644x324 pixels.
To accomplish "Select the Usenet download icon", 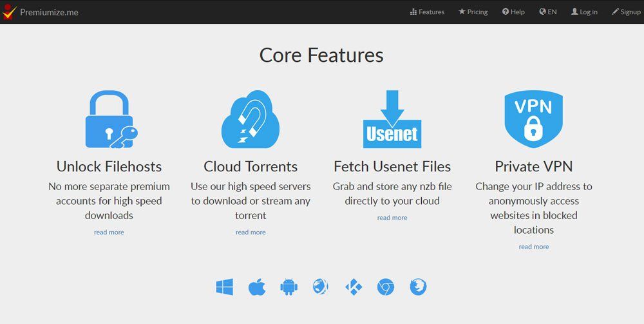I will pyautogui.click(x=392, y=119).
